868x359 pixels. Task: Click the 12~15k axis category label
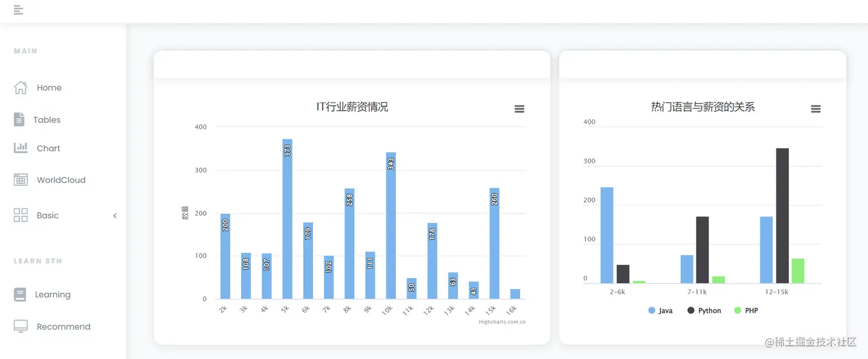(x=777, y=292)
